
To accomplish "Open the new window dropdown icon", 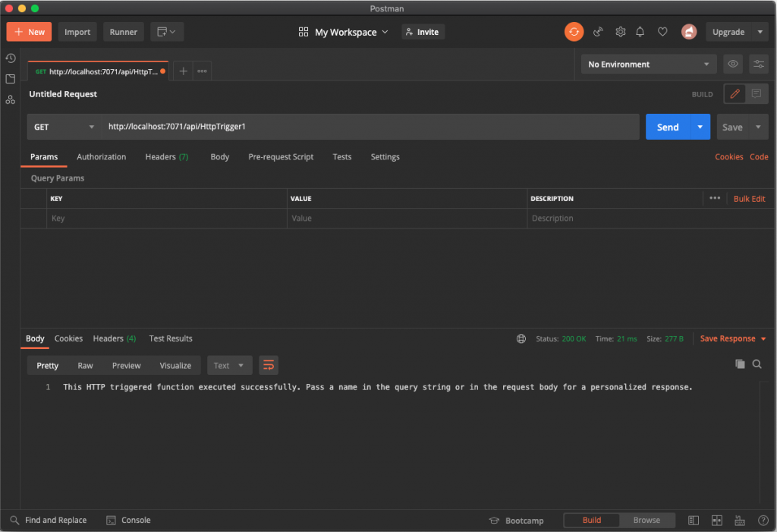I will coord(166,32).
